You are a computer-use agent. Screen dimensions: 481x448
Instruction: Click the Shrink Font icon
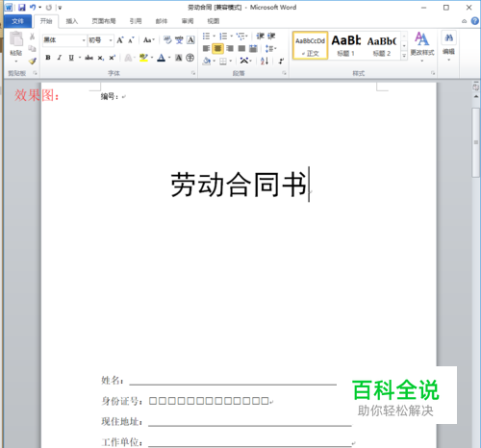131,40
